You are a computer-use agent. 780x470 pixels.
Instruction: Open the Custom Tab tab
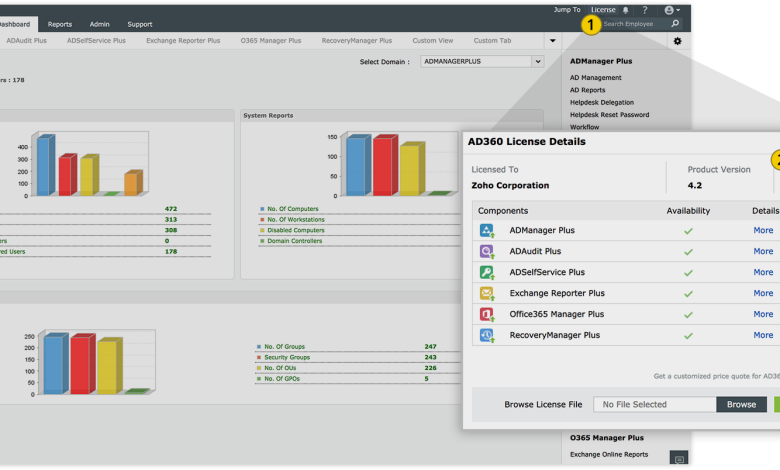click(492, 41)
